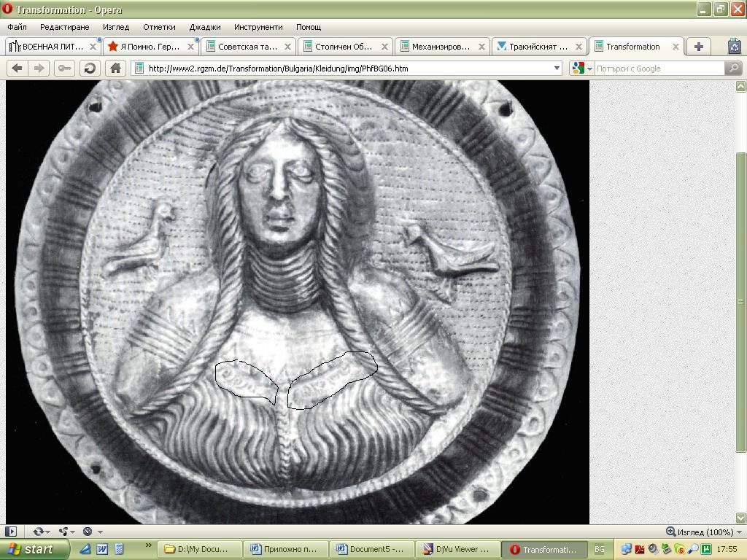Open the Google search engine dropdown

pos(589,69)
